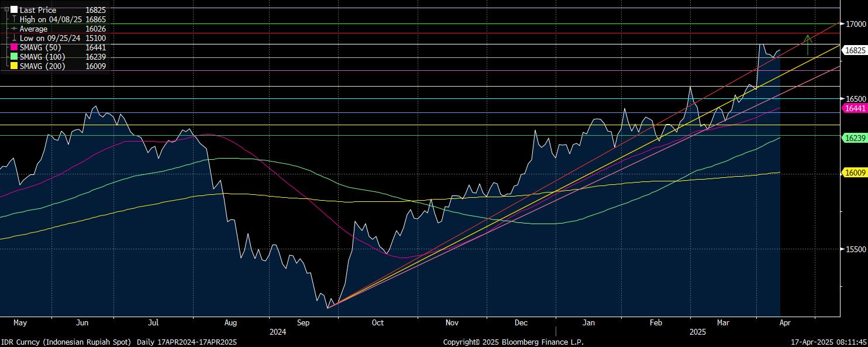Click the green 16239 axis price tag
868x347 pixels.
855,138
